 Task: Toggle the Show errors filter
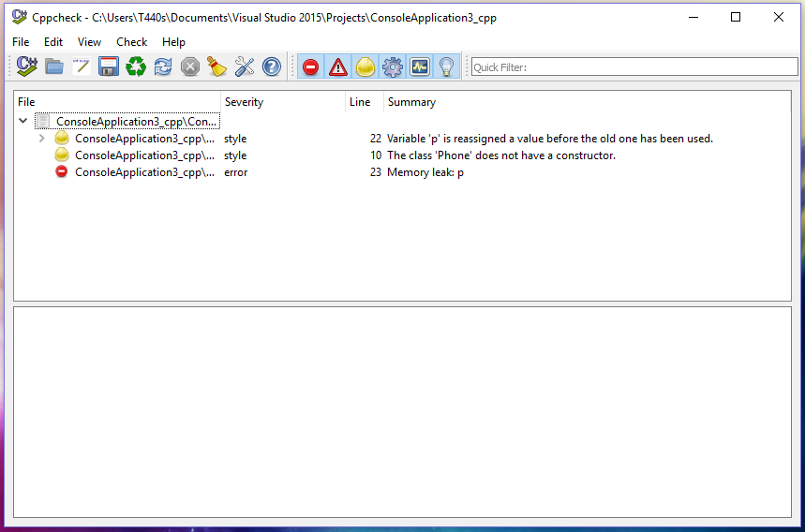point(310,66)
